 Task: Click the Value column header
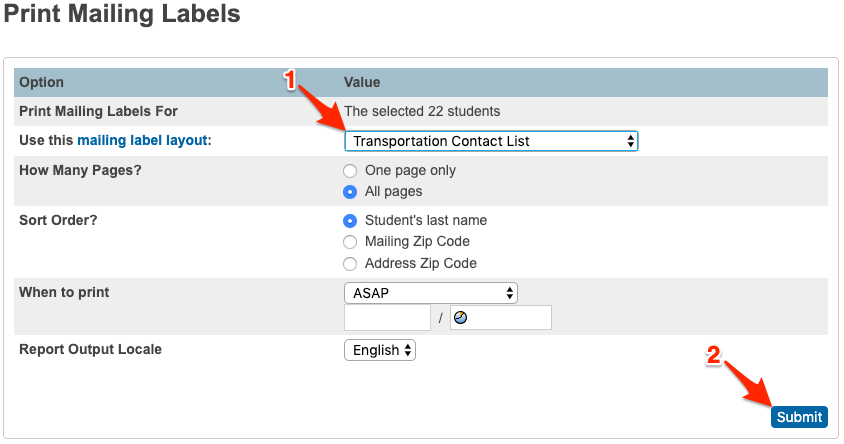[x=362, y=82]
